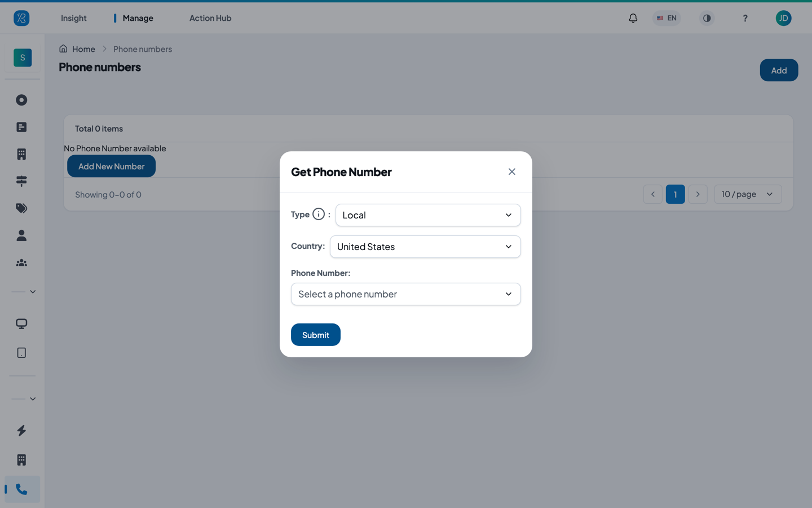Open help question mark
The image size is (812, 508).
coord(745,18)
